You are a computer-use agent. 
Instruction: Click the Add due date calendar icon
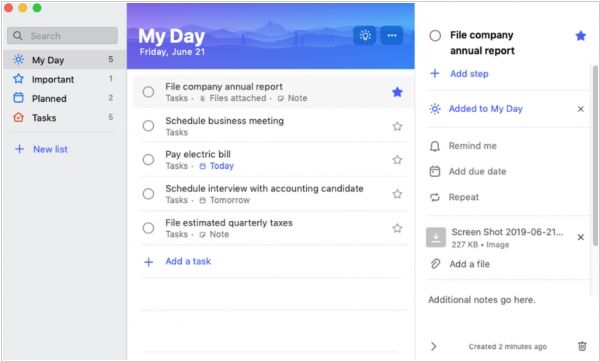tap(435, 171)
